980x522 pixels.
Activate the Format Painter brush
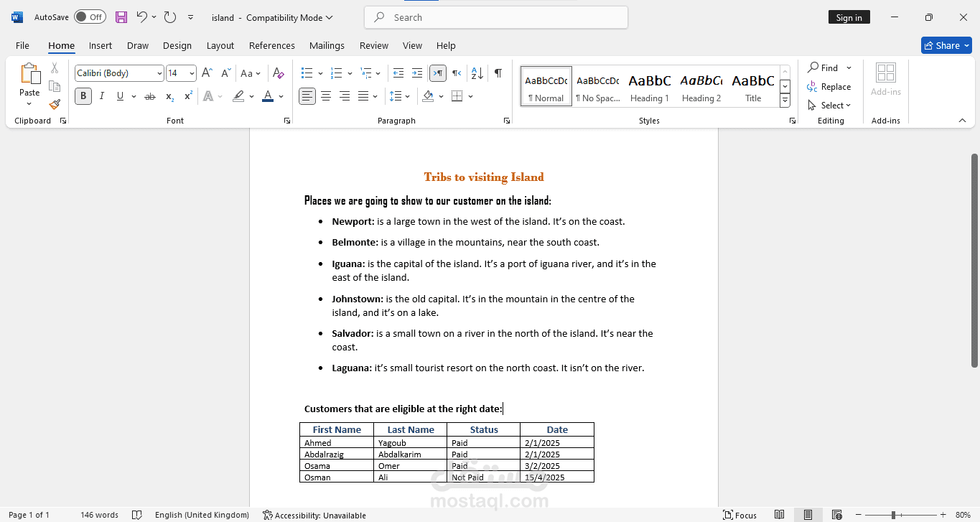click(x=55, y=104)
